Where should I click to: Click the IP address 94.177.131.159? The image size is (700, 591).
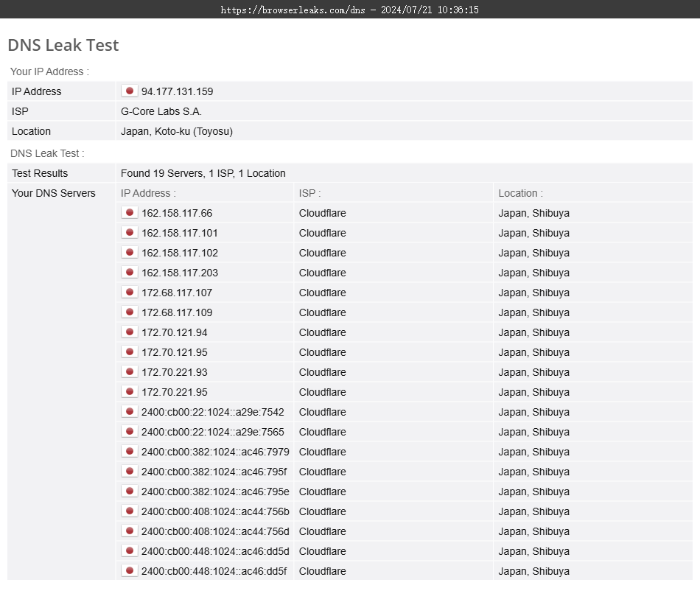[177, 91]
